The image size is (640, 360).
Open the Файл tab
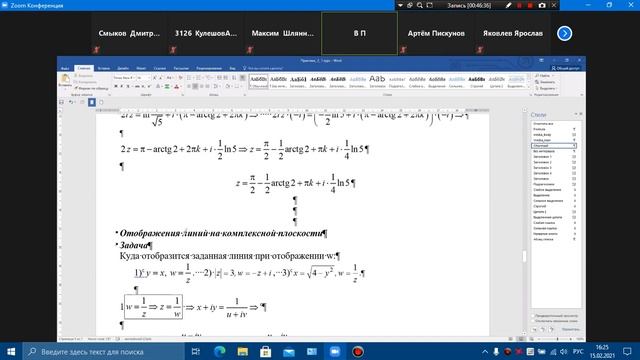click(x=65, y=69)
